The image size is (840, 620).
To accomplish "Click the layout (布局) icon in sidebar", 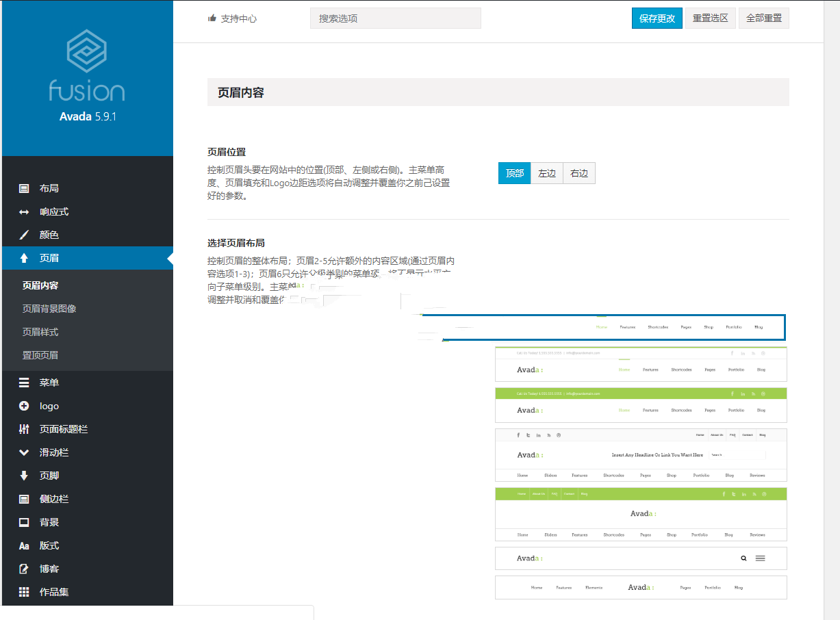I will coord(24,189).
